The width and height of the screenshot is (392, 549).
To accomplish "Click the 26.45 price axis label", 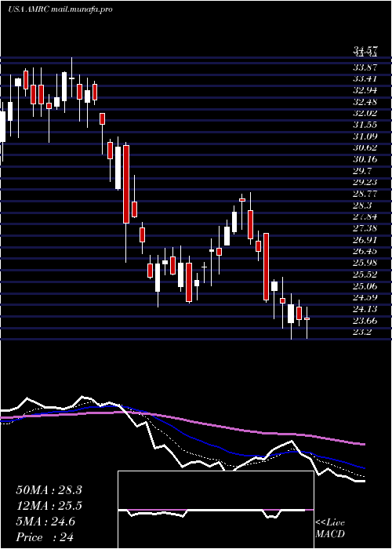I will pyautogui.click(x=365, y=252).
